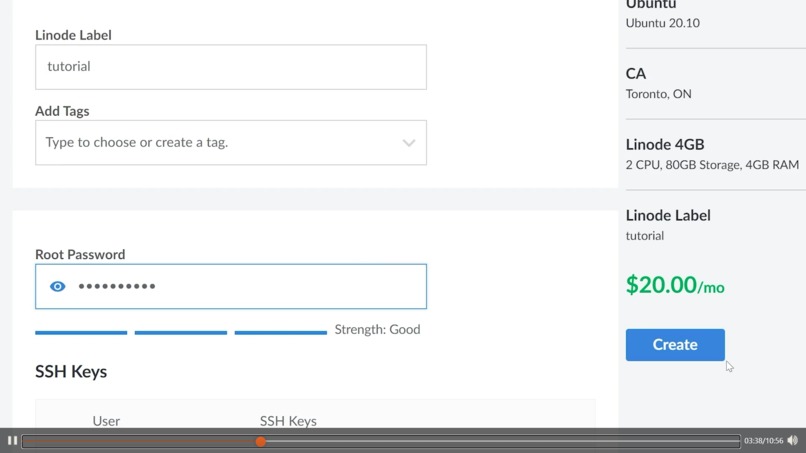806x453 pixels.
Task: Click the 'SSH Keys' table column header
Action: (x=288, y=421)
